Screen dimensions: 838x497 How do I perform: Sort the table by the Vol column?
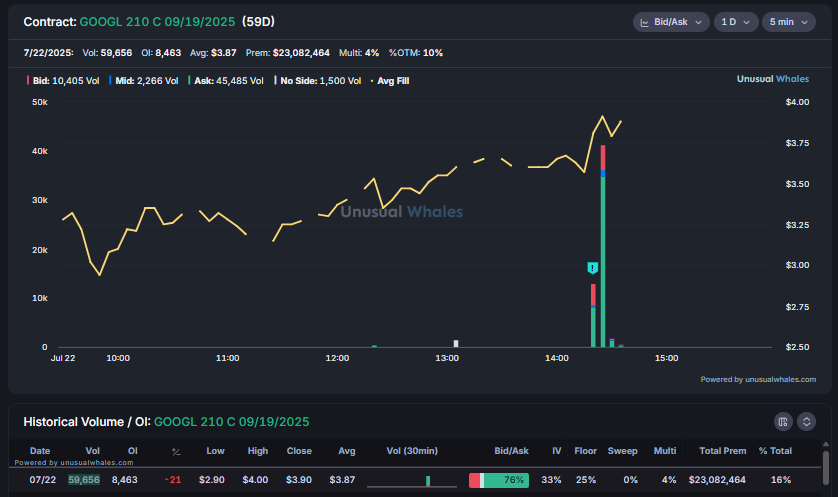click(x=92, y=451)
